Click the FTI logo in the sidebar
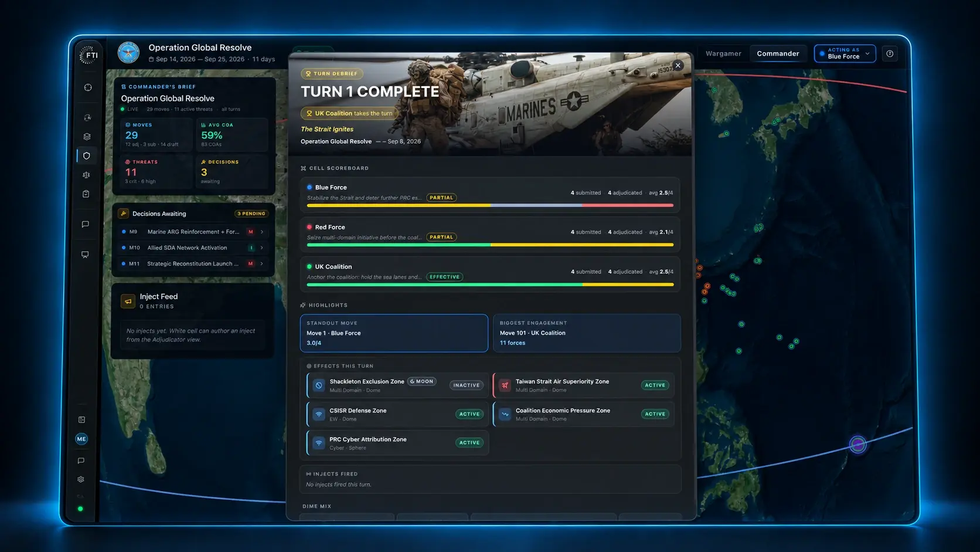The height and width of the screenshot is (552, 980). (x=89, y=55)
